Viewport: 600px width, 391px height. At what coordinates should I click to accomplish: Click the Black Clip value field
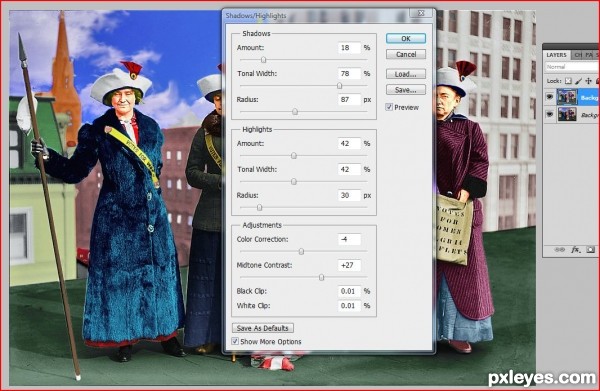point(349,291)
